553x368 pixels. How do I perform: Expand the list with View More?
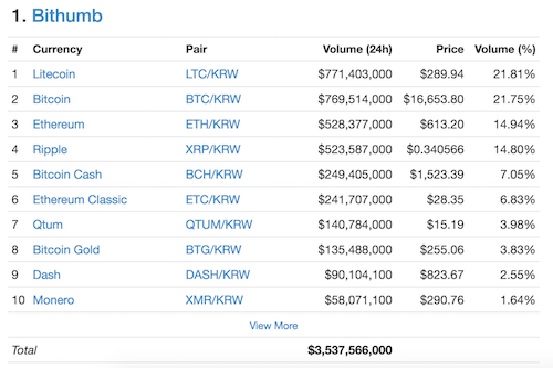pos(274,325)
